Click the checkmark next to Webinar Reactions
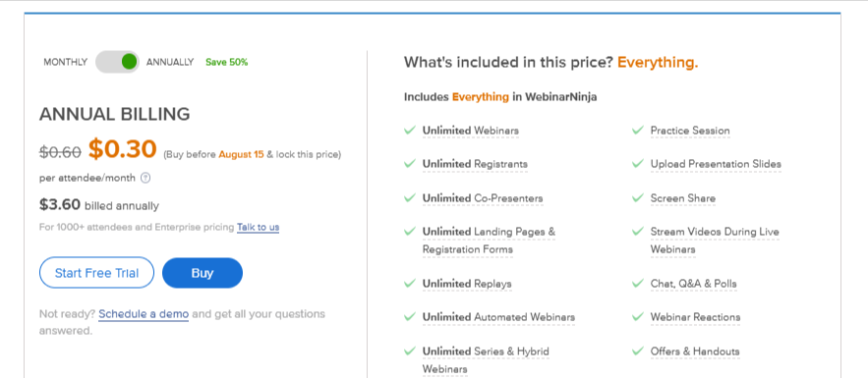The height and width of the screenshot is (378, 868). pos(638,317)
